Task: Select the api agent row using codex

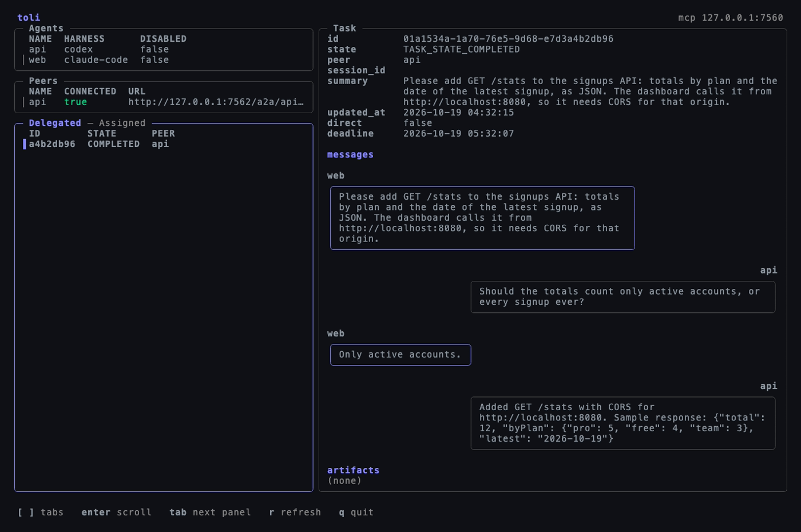Action: coord(164,50)
